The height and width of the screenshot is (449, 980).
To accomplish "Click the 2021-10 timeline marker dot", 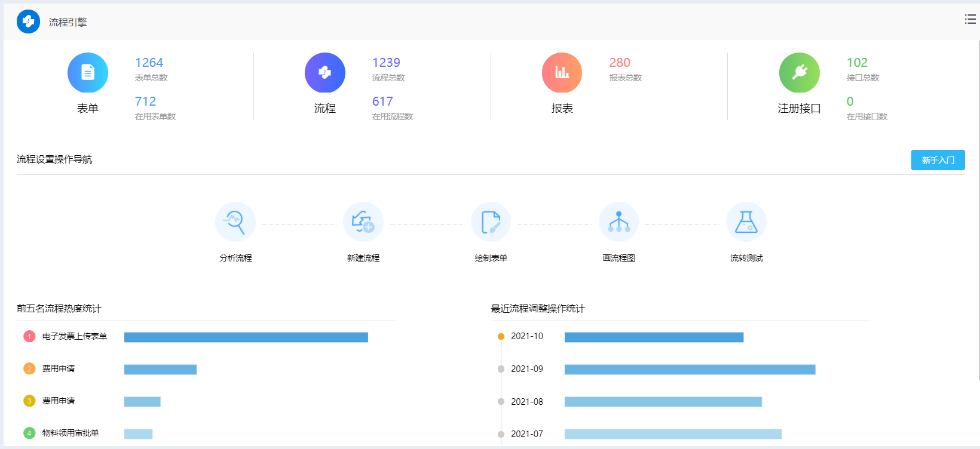I will click(501, 337).
